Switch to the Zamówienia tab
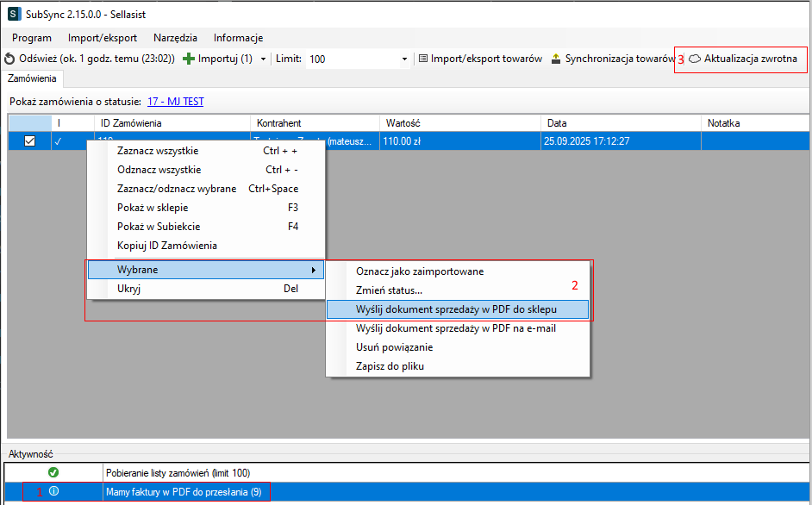This screenshot has height=505, width=812. pyautogui.click(x=33, y=78)
